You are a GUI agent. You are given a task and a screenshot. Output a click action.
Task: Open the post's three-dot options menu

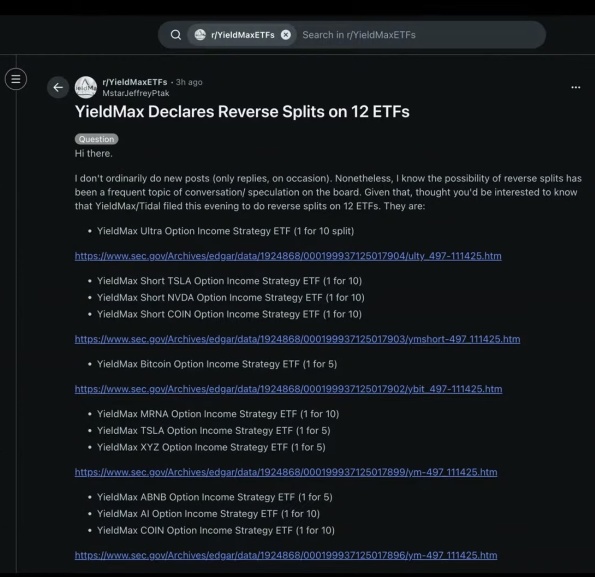click(x=576, y=87)
